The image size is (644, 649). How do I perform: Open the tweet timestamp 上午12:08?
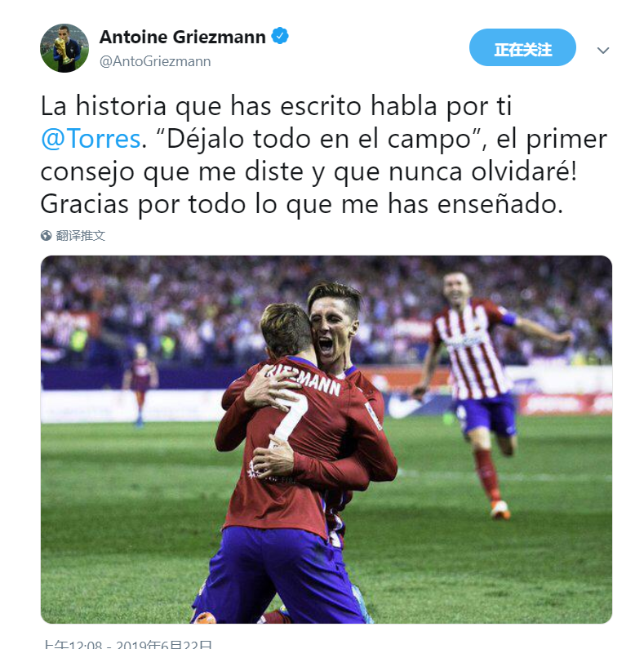coord(73,644)
